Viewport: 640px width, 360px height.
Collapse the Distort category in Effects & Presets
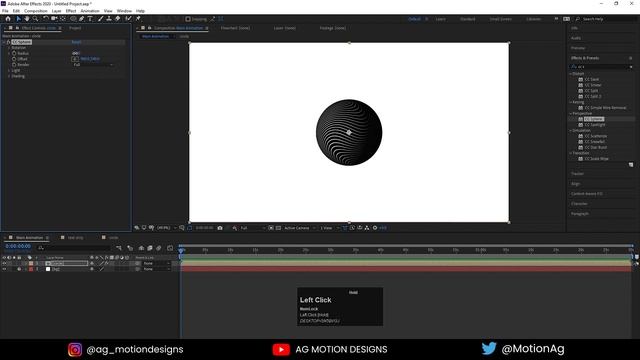click(571, 73)
